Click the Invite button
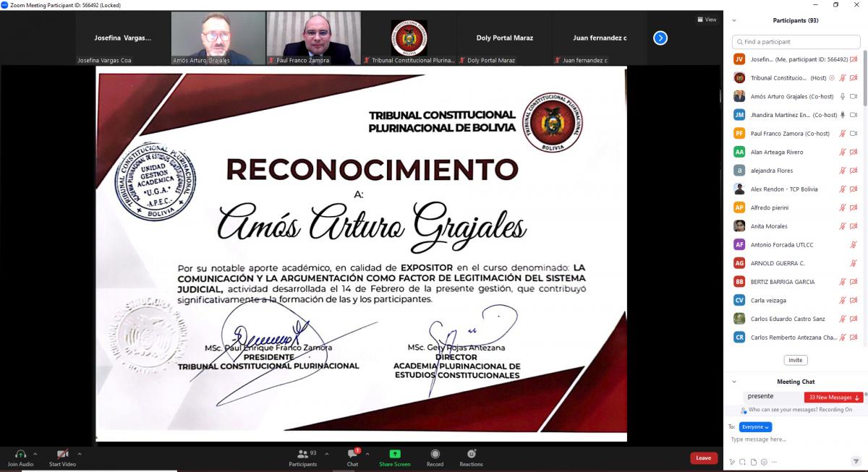This screenshot has height=472, width=868. tap(796, 360)
